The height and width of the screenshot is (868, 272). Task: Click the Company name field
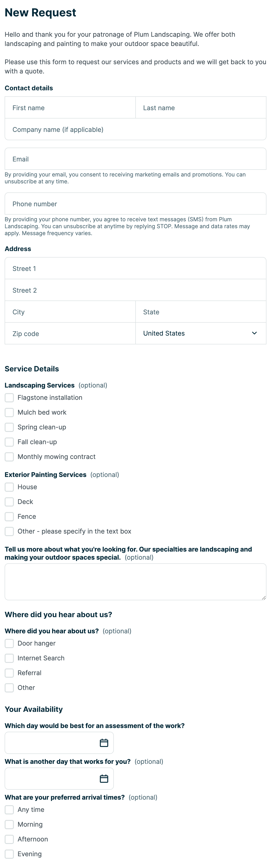135,129
